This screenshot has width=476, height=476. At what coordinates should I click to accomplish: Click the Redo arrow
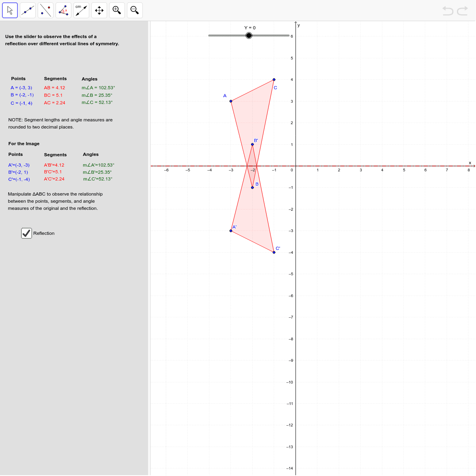point(463,11)
